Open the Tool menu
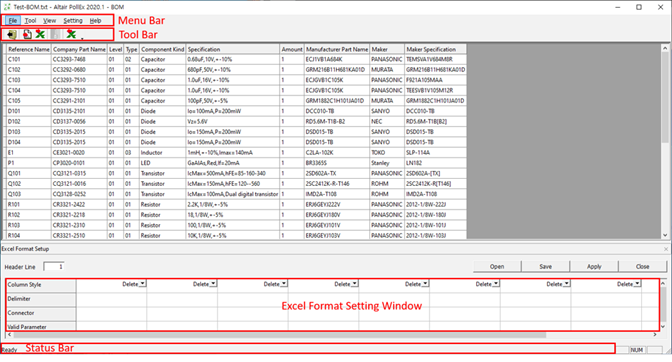 [30, 21]
